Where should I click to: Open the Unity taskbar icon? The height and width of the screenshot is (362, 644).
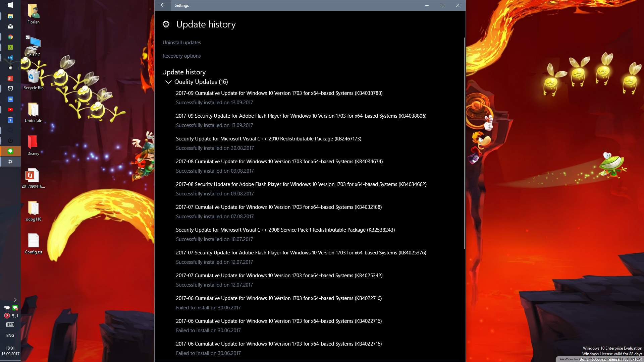coord(10,68)
